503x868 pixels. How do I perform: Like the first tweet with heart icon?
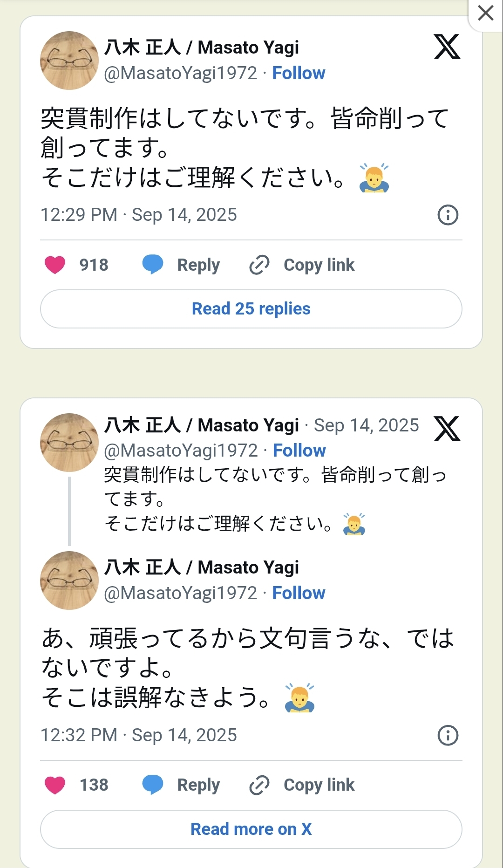55,265
